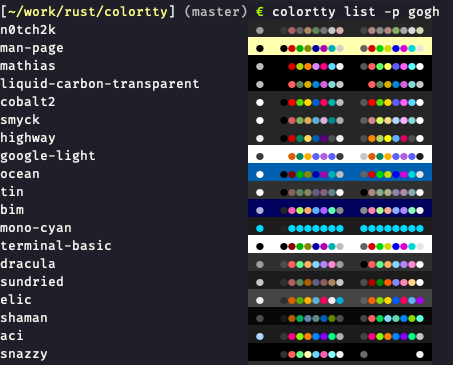The height and width of the screenshot is (365, 453).
Task: Click the gray foreground dot in n0tch2k row
Action: 260,30
